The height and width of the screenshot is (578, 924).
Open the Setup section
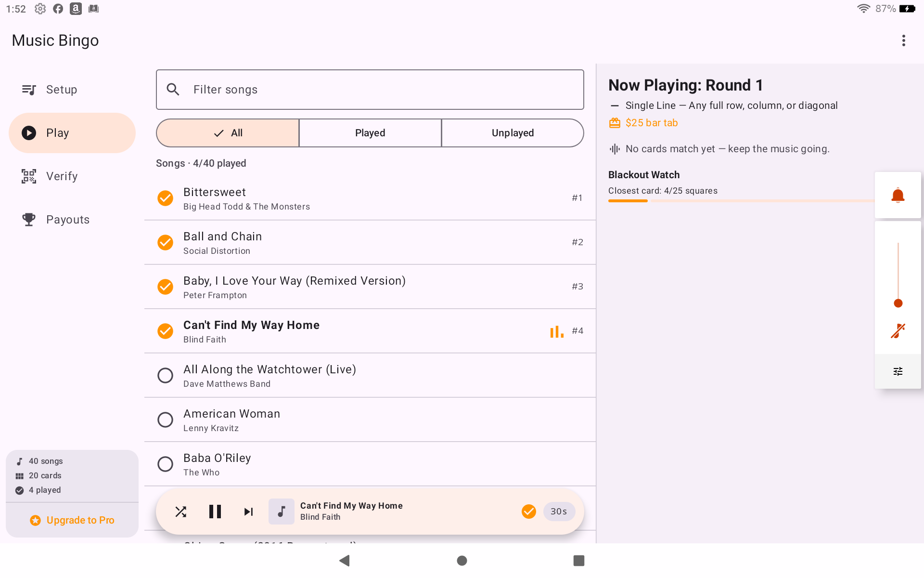72,90
